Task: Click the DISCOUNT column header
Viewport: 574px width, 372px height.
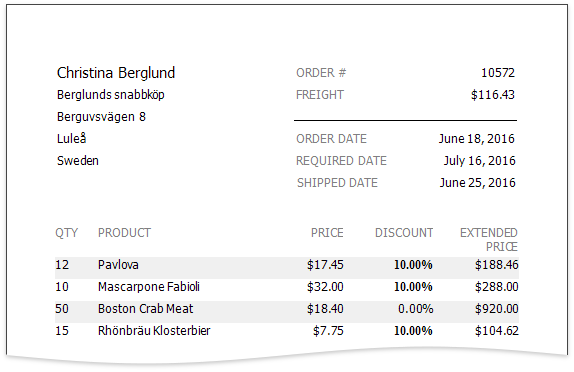Action: [404, 233]
